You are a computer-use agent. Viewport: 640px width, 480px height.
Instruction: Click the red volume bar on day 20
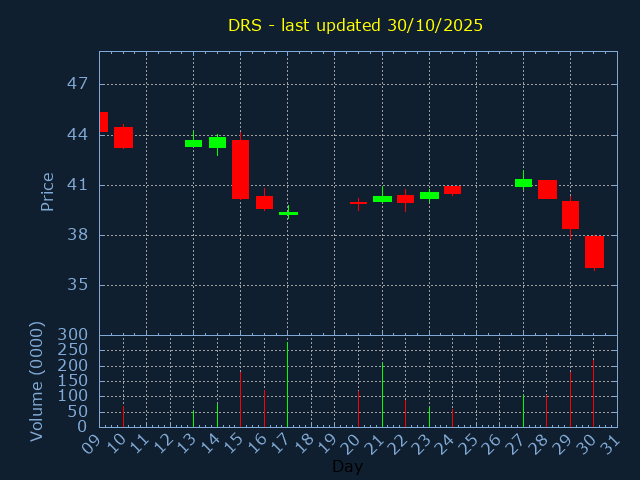[358, 408]
